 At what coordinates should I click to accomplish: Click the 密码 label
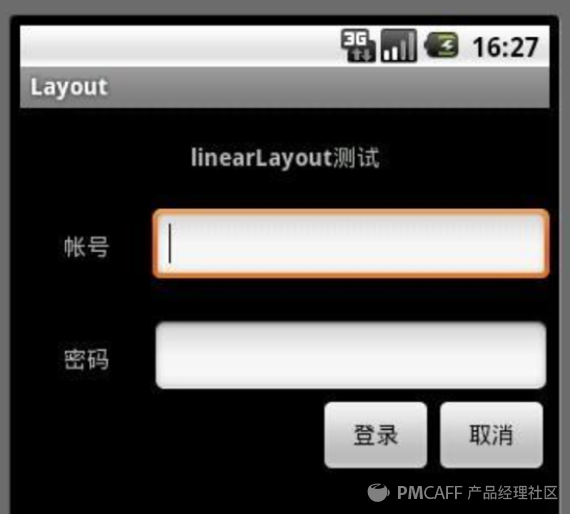tap(86, 359)
